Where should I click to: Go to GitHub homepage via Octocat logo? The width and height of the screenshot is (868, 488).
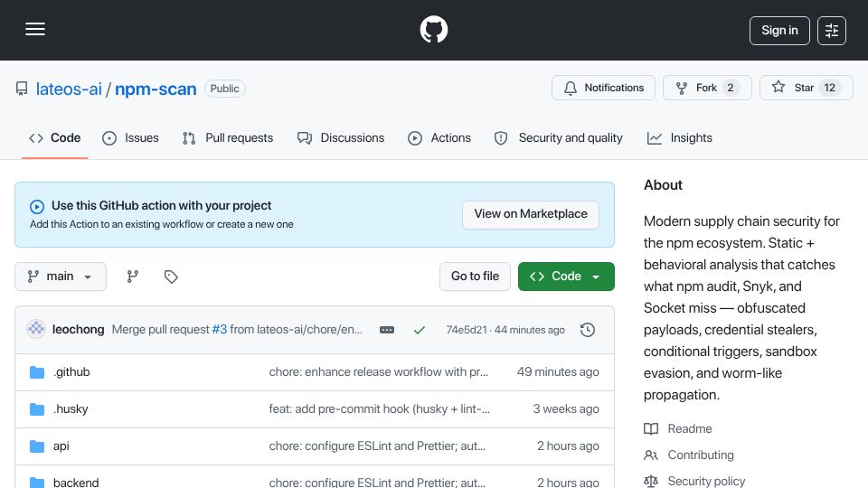click(x=433, y=29)
